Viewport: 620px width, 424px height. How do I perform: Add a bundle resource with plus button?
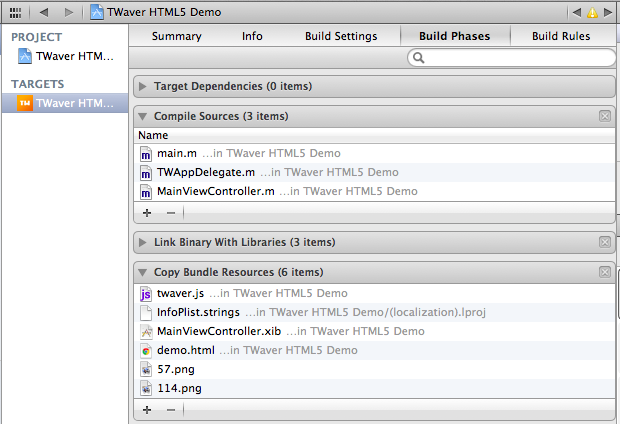(147, 410)
